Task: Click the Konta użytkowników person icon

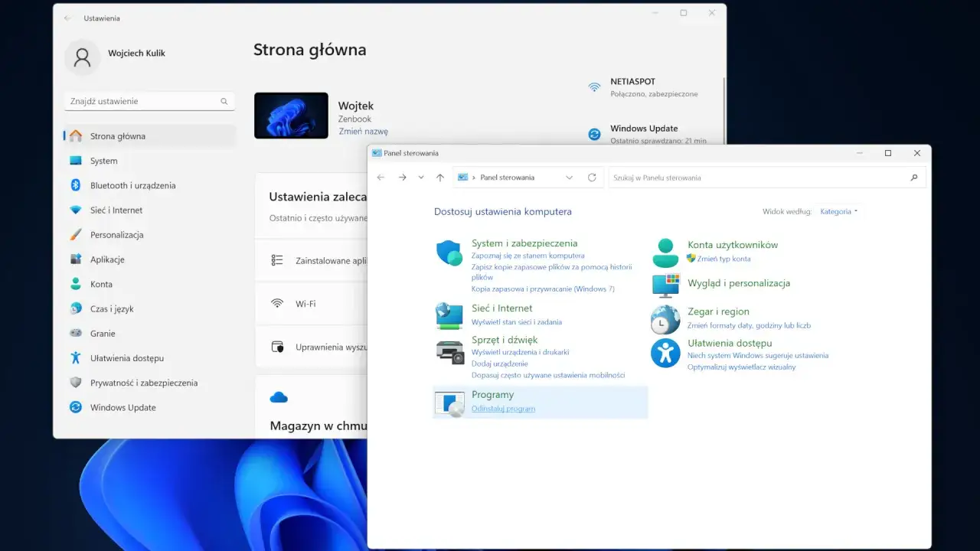Action: tap(665, 253)
